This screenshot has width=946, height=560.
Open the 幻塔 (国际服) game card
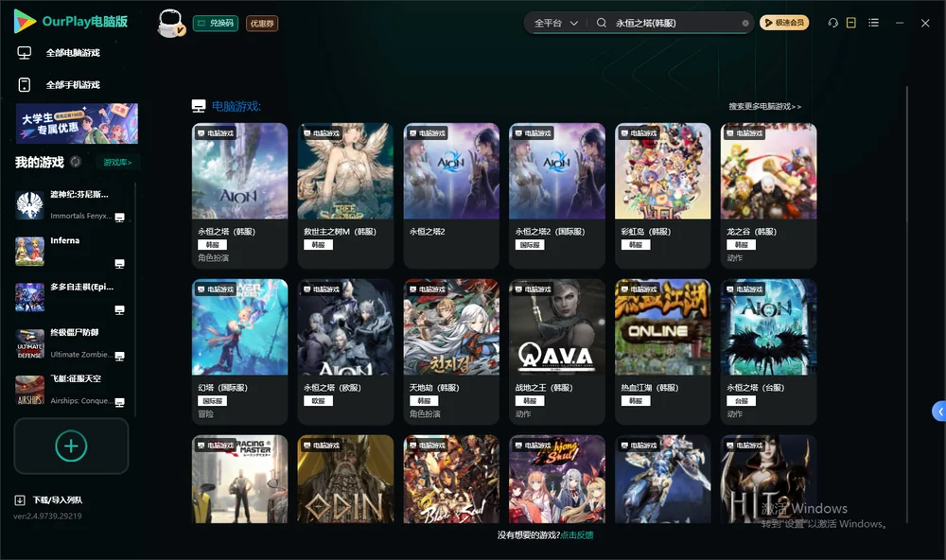tap(240, 352)
